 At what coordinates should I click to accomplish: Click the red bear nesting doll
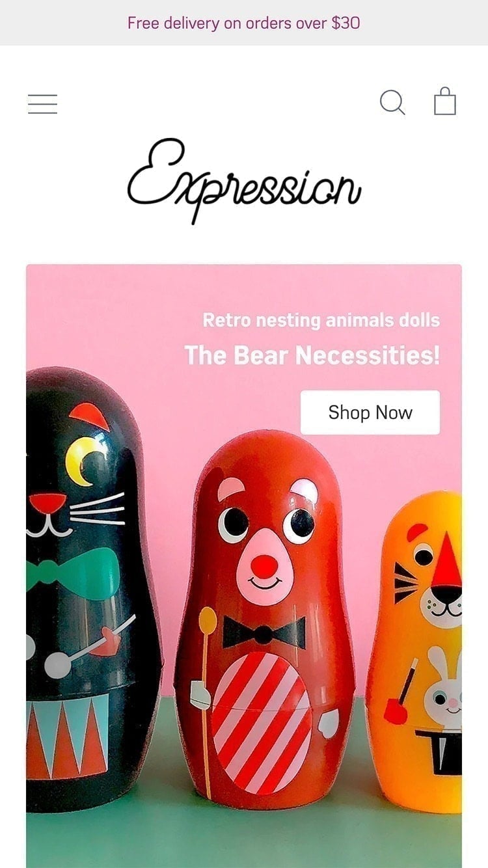265,618
